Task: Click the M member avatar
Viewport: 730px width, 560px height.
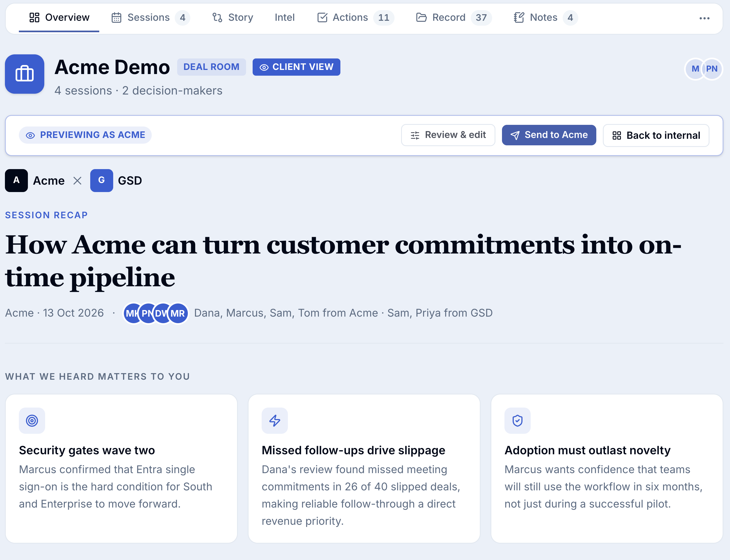Action: pos(695,69)
